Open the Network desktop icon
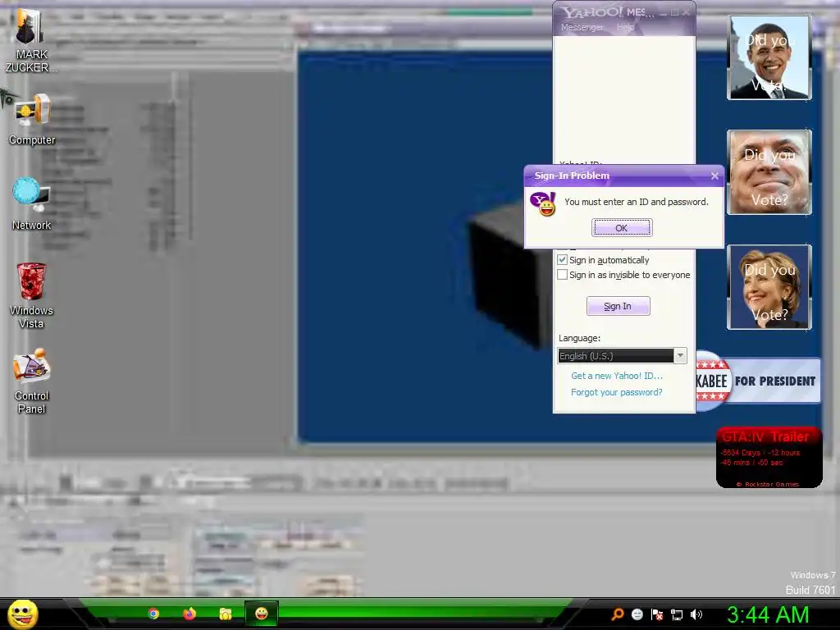Screen dimensions: 840x630 (32, 204)
